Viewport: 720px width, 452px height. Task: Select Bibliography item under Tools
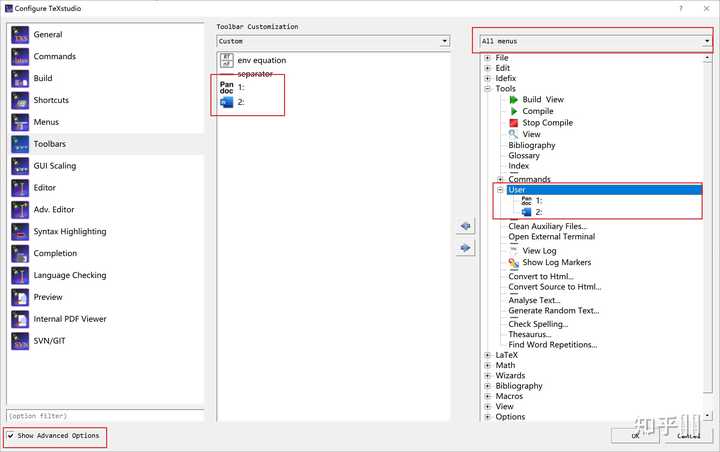tap(532, 145)
